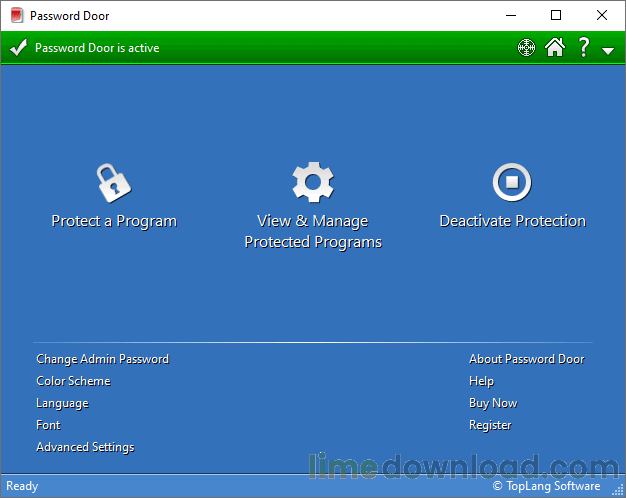Close the Password Door window

click(x=602, y=16)
